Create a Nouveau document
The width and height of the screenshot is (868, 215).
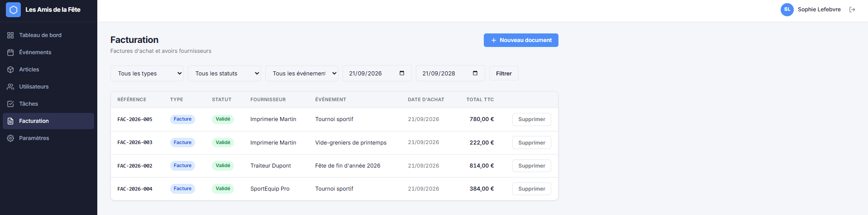(521, 40)
